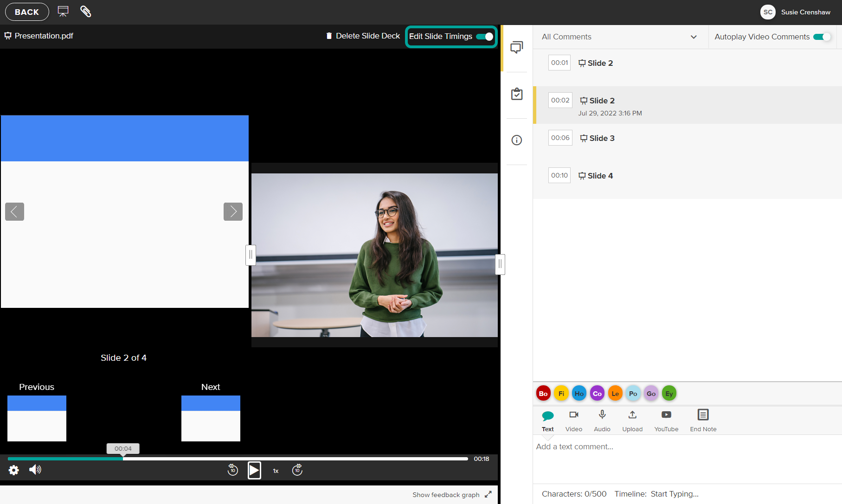Toggle Edit Slide Timings switch
Image resolution: width=842 pixels, height=504 pixels.
485,37
